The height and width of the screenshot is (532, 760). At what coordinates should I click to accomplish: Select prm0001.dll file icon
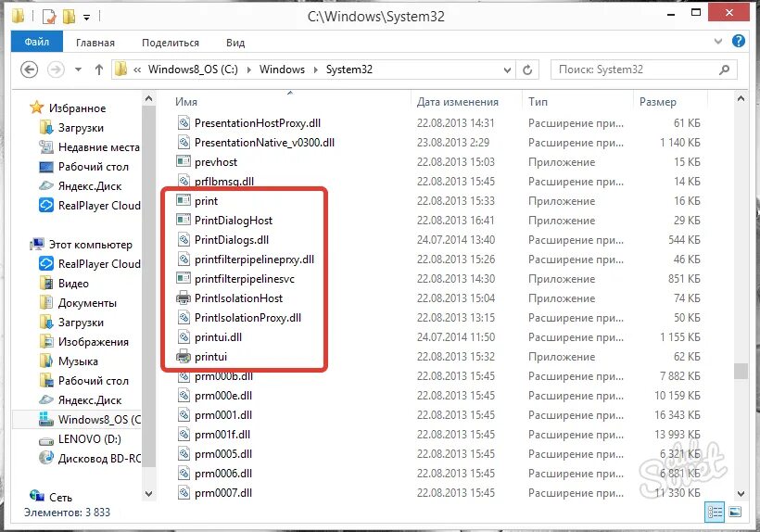[184, 414]
